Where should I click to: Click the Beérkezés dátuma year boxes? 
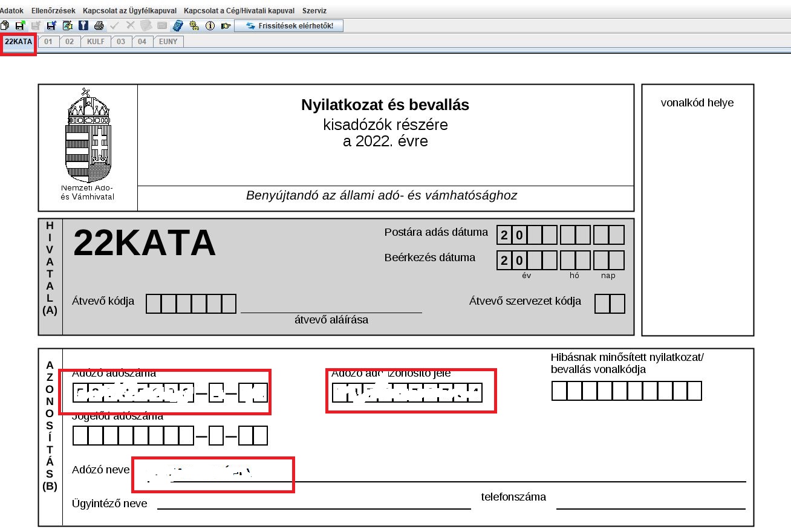(527, 261)
